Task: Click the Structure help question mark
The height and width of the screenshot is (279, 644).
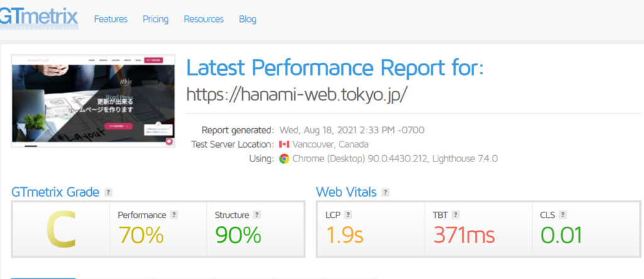Action: 257,215
